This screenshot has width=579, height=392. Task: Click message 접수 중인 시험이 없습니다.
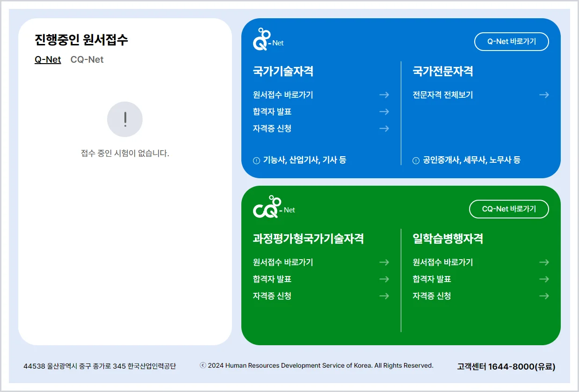point(125,153)
